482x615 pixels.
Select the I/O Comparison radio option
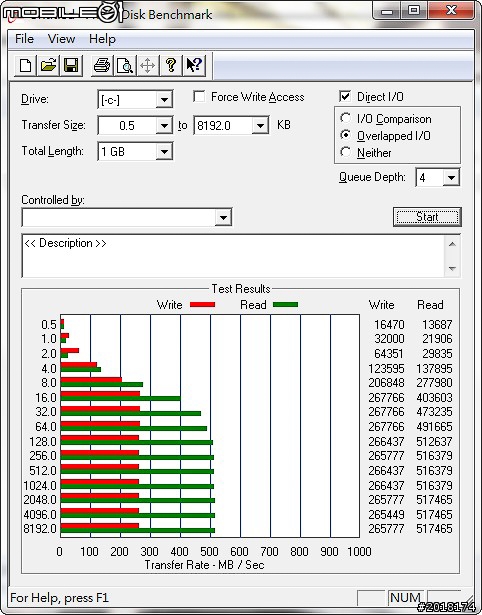tap(346, 118)
